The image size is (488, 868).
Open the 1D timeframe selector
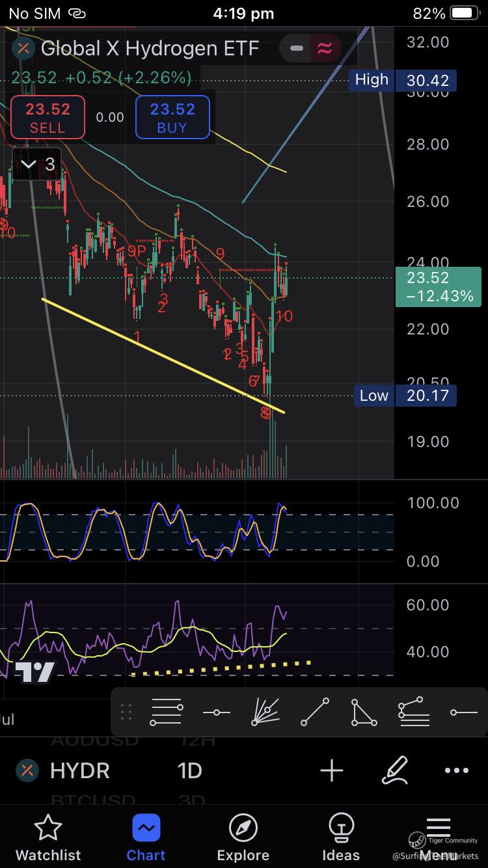pos(189,771)
